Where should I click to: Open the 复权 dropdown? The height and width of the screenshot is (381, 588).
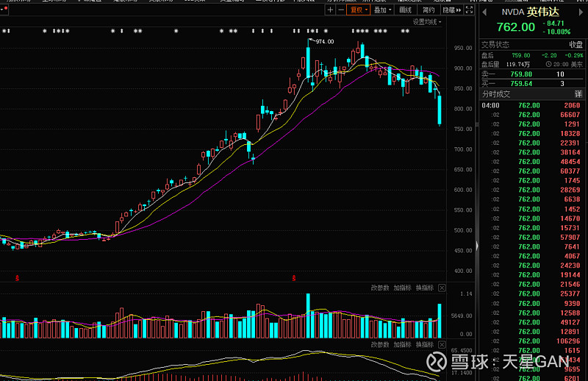pos(359,10)
